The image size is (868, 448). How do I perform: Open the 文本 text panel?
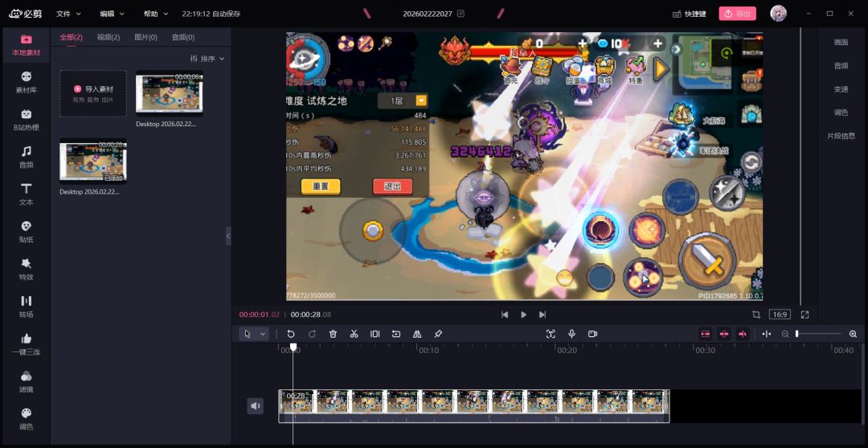26,195
